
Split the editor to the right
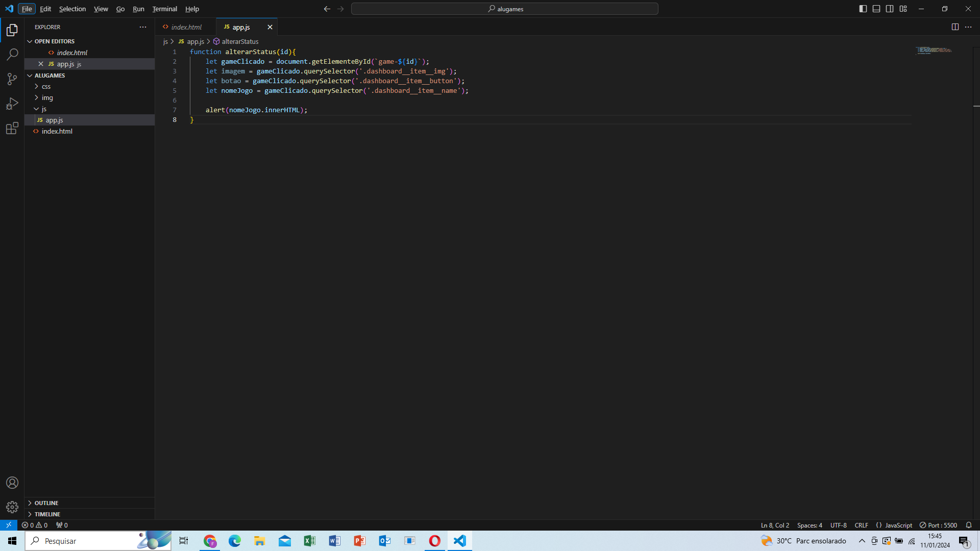955,27
